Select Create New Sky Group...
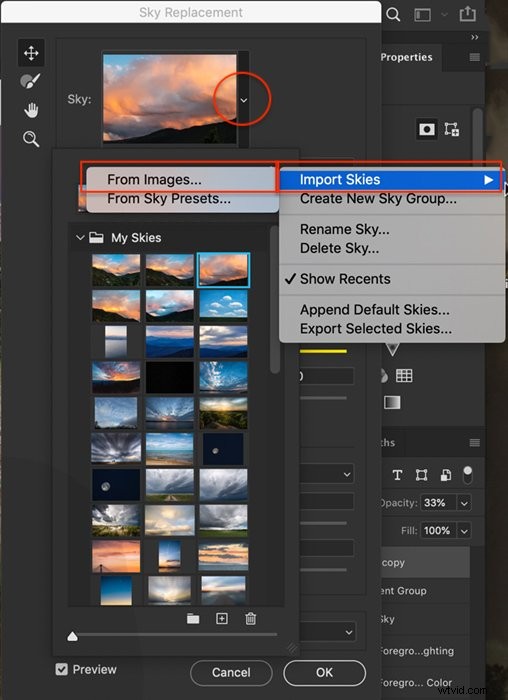 pos(378,199)
